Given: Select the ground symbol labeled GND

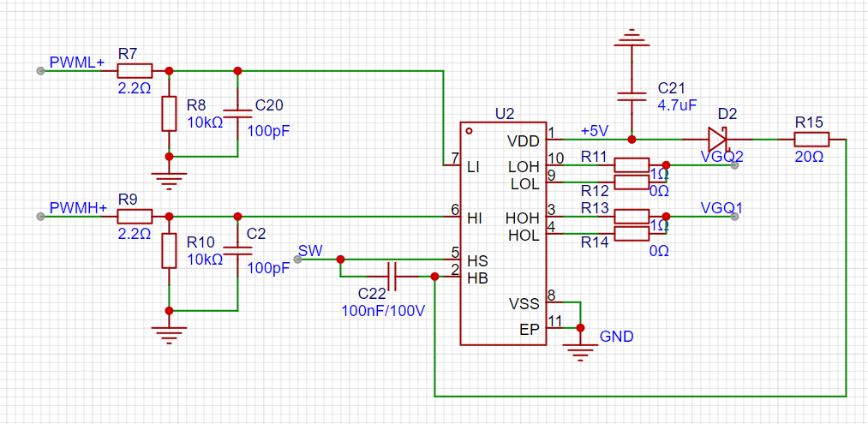Looking at the screenshot, I should click(580, 352).
